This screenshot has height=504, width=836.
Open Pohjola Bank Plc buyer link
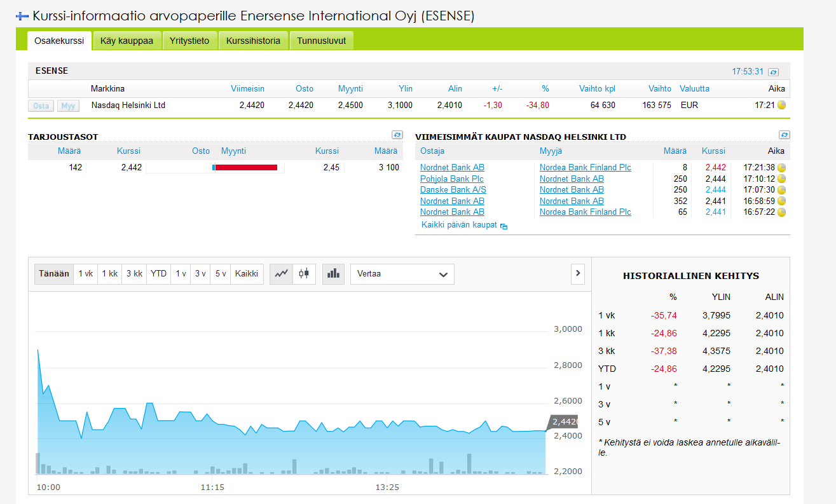(452, 179)
